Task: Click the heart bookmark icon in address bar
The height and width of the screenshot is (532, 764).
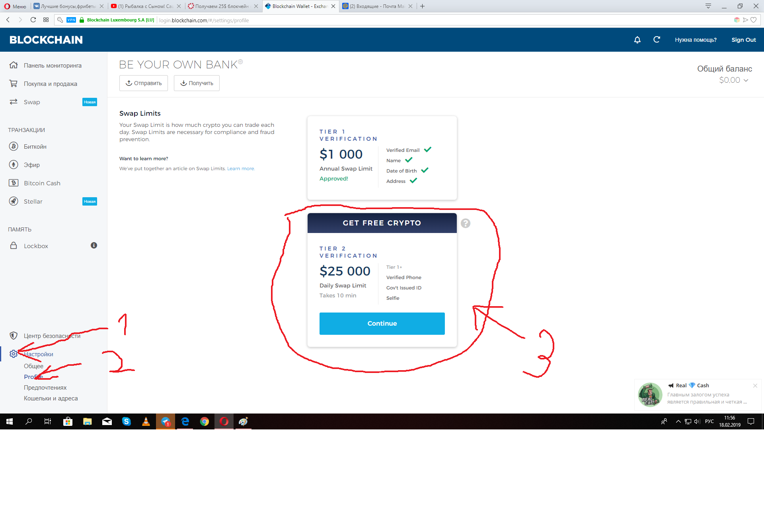Action: (x=753, y=20)
